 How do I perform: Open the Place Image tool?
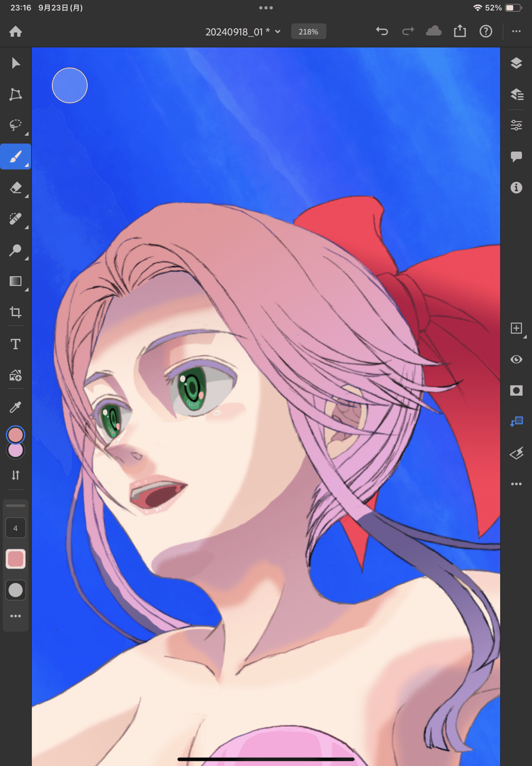tap(16, 375)
